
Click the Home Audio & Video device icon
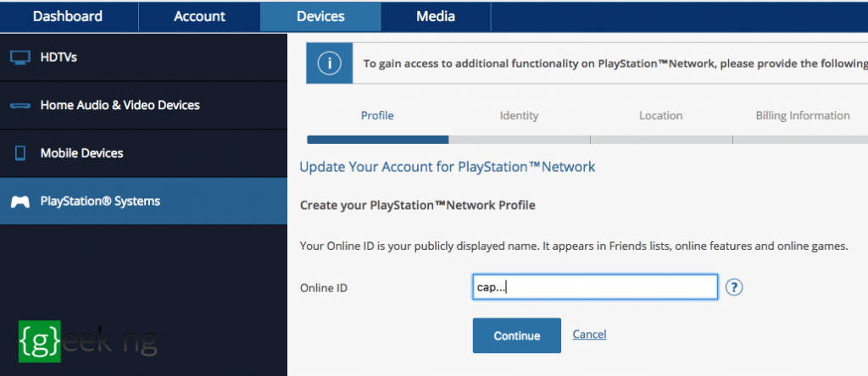coord(20,105)
